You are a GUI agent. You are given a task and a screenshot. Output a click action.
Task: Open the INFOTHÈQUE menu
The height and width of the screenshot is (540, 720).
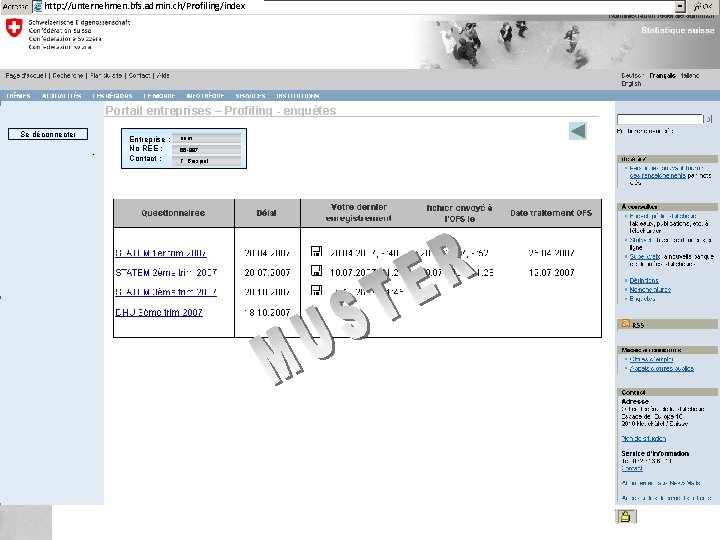(x=205, y=96)
